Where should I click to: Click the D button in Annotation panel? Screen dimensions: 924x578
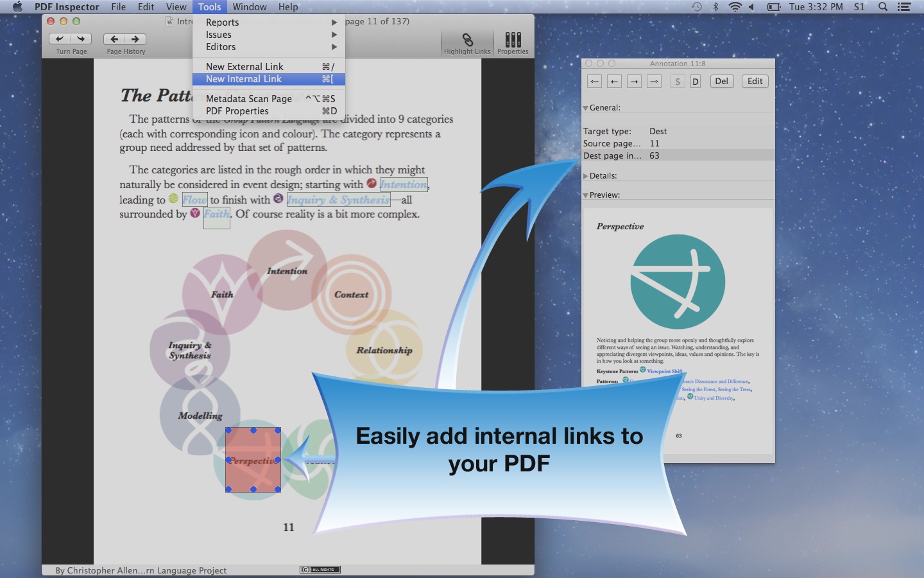tap(695, 82)
